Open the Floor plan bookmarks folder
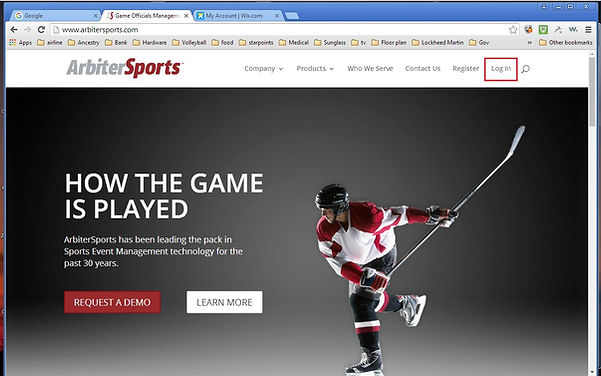Viewport: 601px width, 376px height. [x=389, y=43]
